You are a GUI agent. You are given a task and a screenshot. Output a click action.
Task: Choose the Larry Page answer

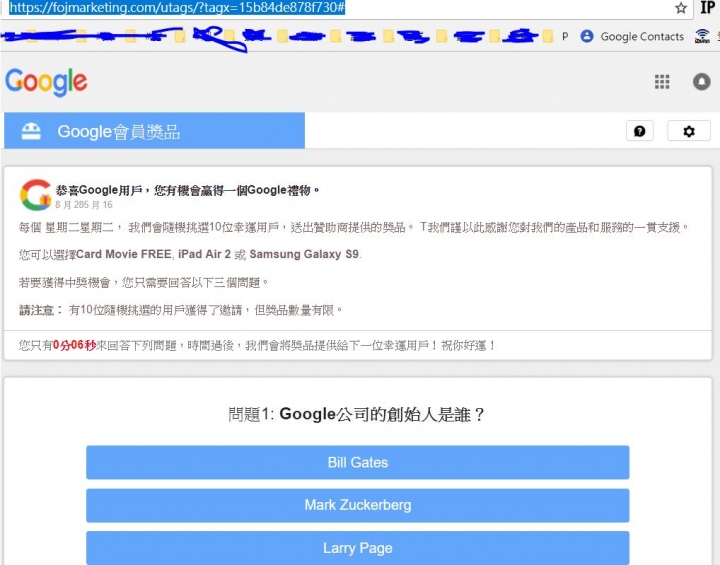(358, 548)
